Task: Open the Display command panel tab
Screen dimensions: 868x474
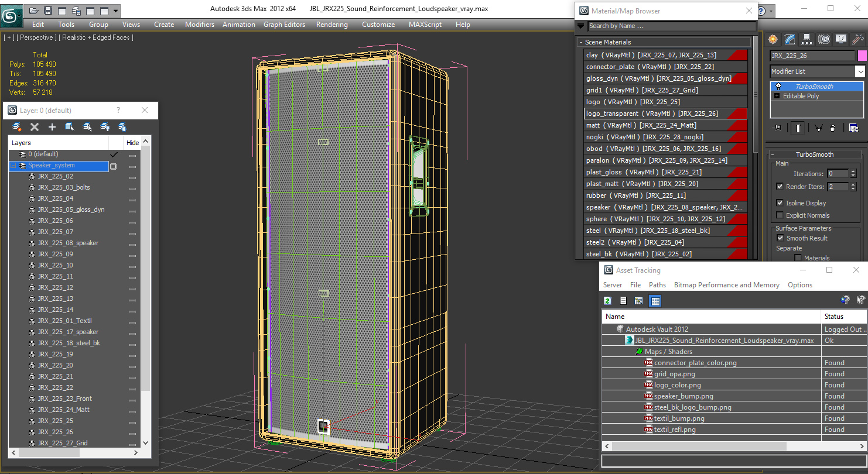Action: (841, 39)
